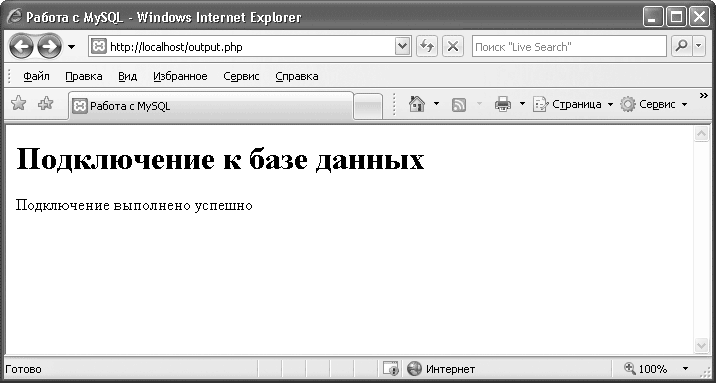Viewport: 716px width, 383px height.
Task: Expand the zoom level dropdown arrow
Action: tap(685, 368)
